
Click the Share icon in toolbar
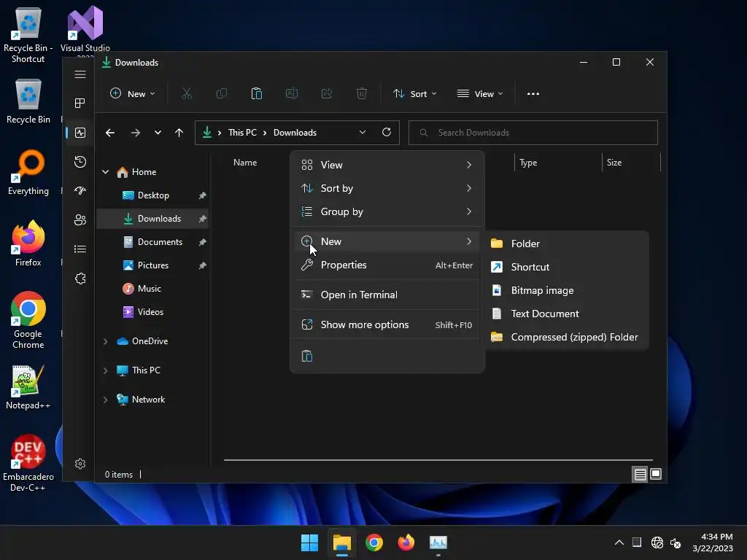327,94
